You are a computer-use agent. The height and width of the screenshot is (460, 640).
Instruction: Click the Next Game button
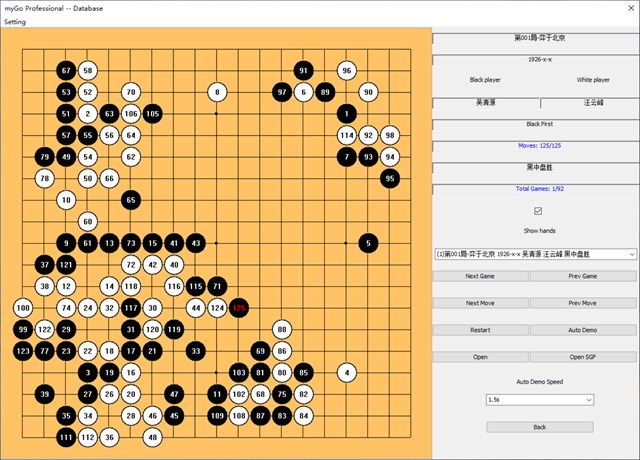coord(480,276)
